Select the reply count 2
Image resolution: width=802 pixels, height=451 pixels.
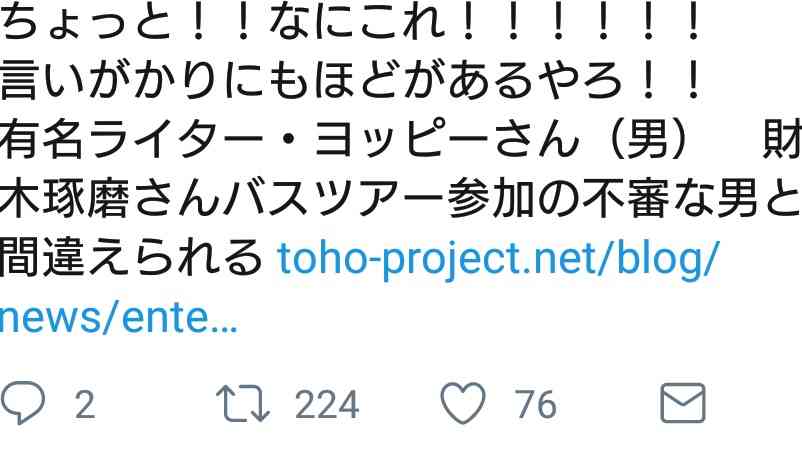tap(85, 404)
